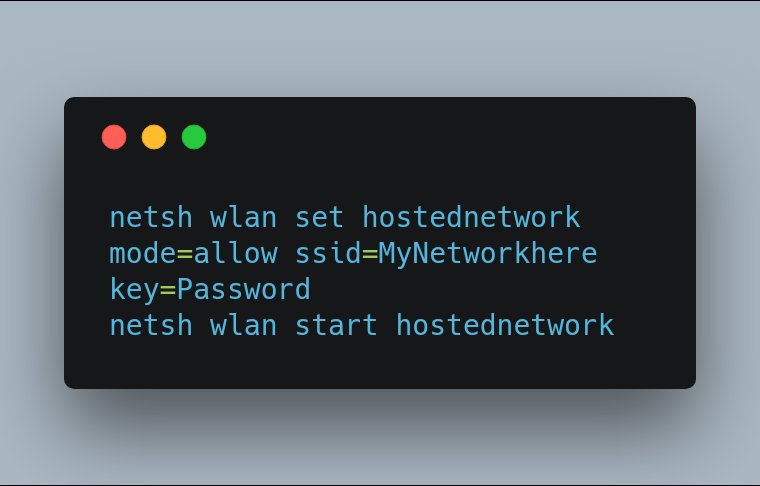Click "wlan" in the first command line

click(x=243, y=218)
